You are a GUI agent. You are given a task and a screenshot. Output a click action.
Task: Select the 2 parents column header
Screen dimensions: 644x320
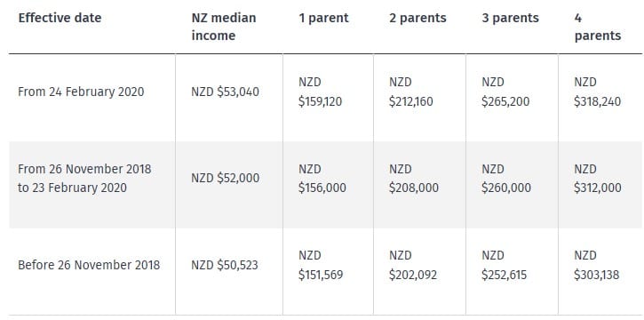[417, 18]
